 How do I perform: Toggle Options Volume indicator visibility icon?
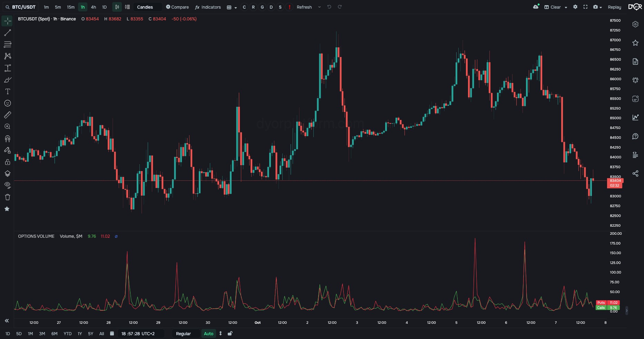tap(116, 236)
